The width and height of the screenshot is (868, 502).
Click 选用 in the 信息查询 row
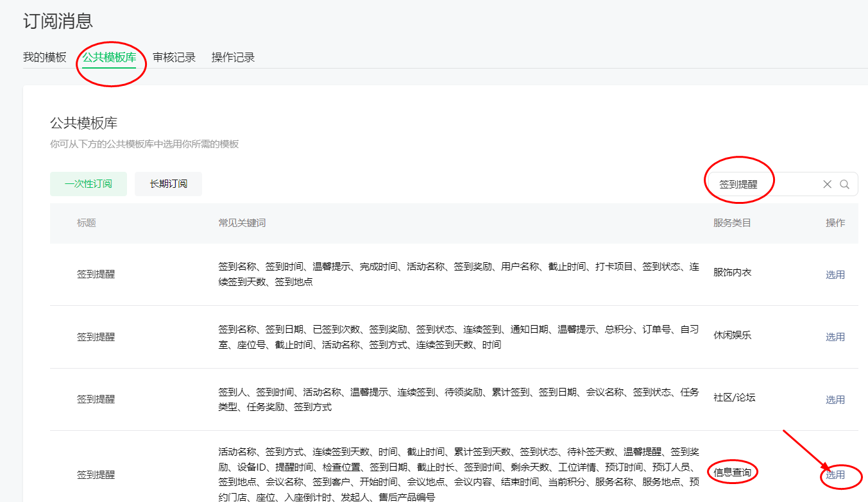click(x=835, y=474)
